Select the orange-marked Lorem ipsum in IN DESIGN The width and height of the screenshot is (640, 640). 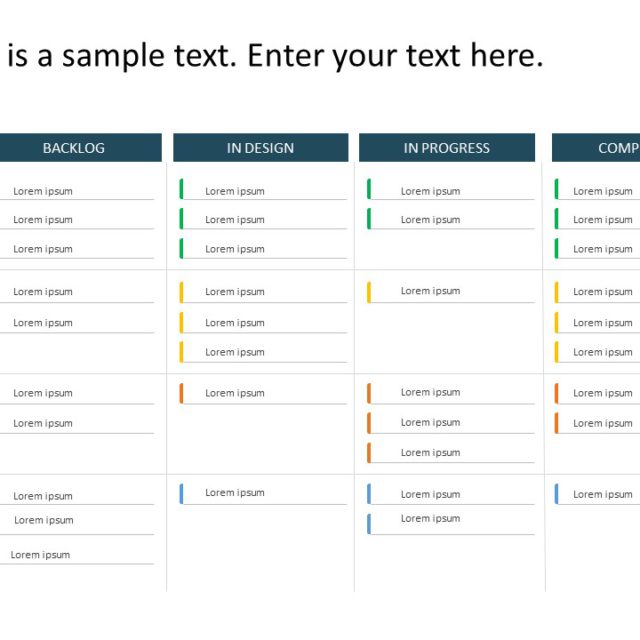click(x=235, y=393)
